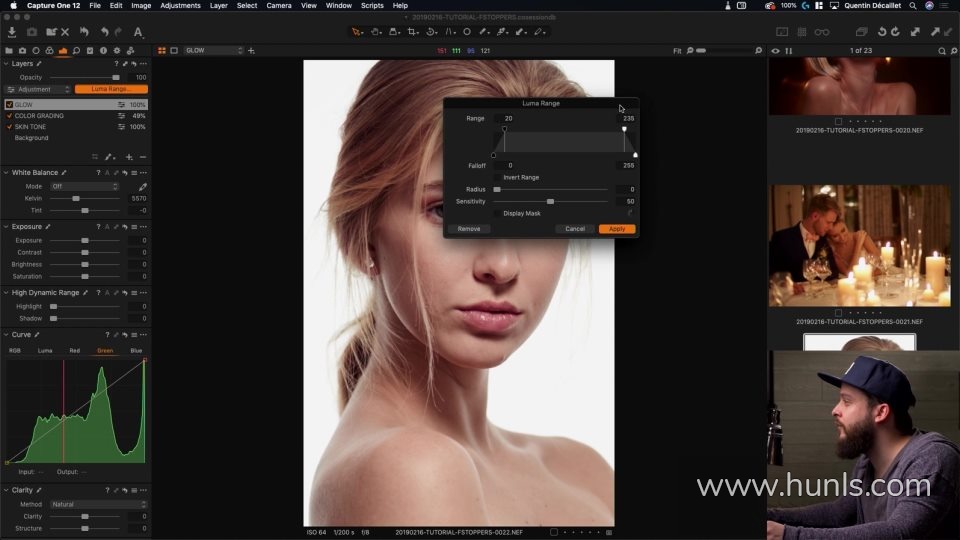The height and width of the screenshot is (540, 960).
Task: Switch to the Luma curve tab
Action: tap(45, 351)
